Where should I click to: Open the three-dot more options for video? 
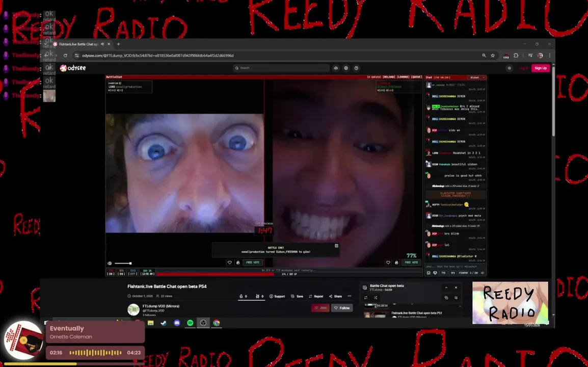pos(350,296)
